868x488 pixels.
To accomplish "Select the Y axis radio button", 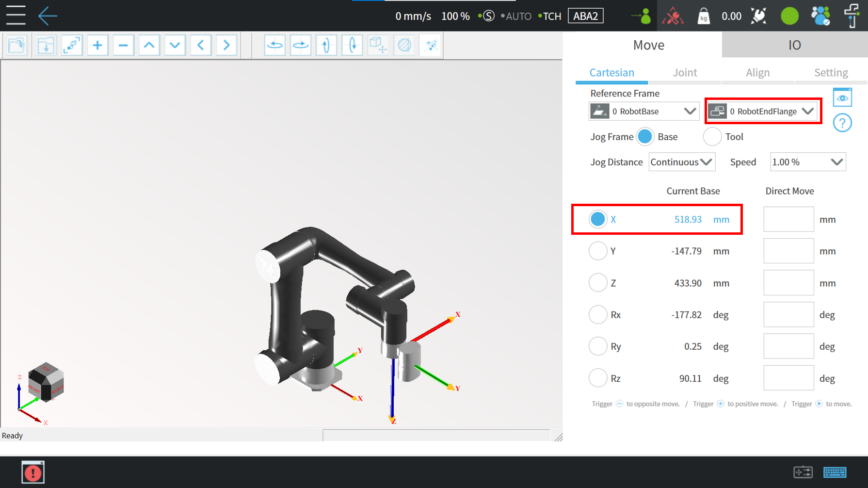I will 597,251.
